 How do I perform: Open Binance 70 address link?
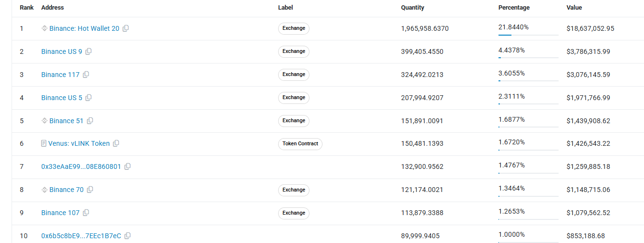click(x=67, y=190)
